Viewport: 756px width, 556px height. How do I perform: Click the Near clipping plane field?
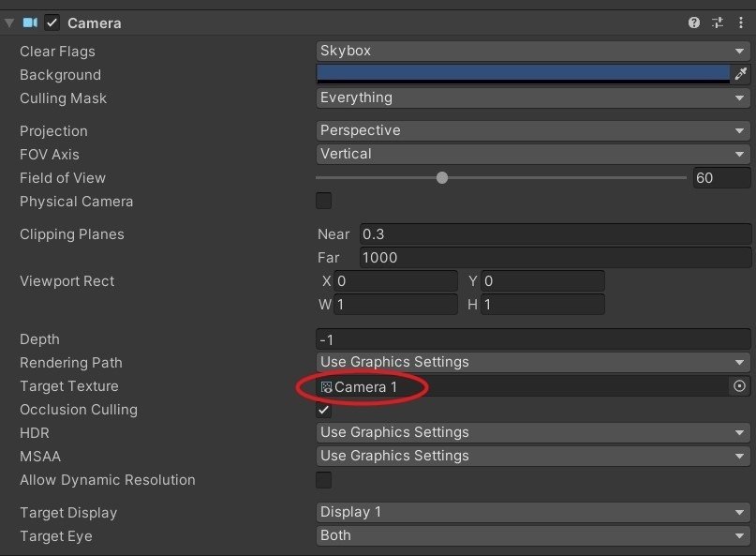point(555,234)
